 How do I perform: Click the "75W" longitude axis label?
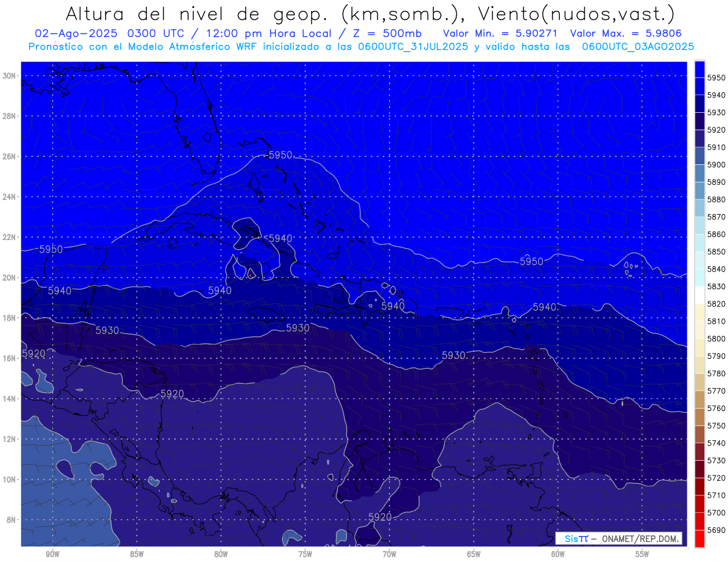305,555
